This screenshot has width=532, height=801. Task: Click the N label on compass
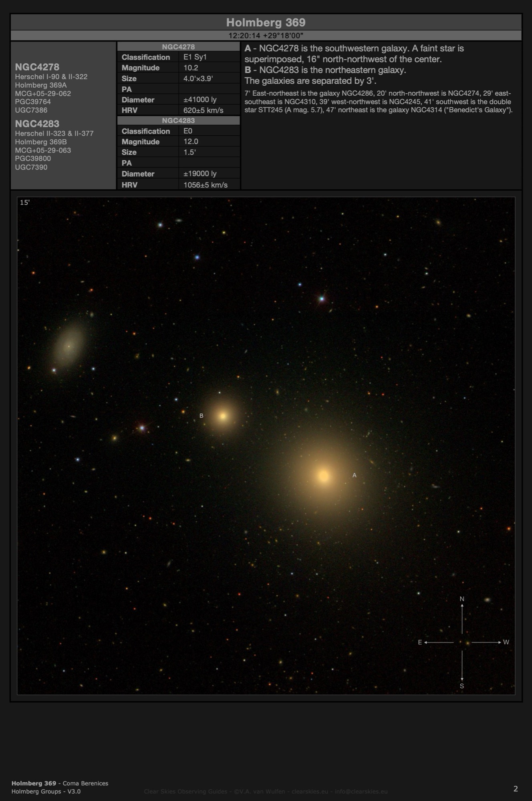[462, 599]
